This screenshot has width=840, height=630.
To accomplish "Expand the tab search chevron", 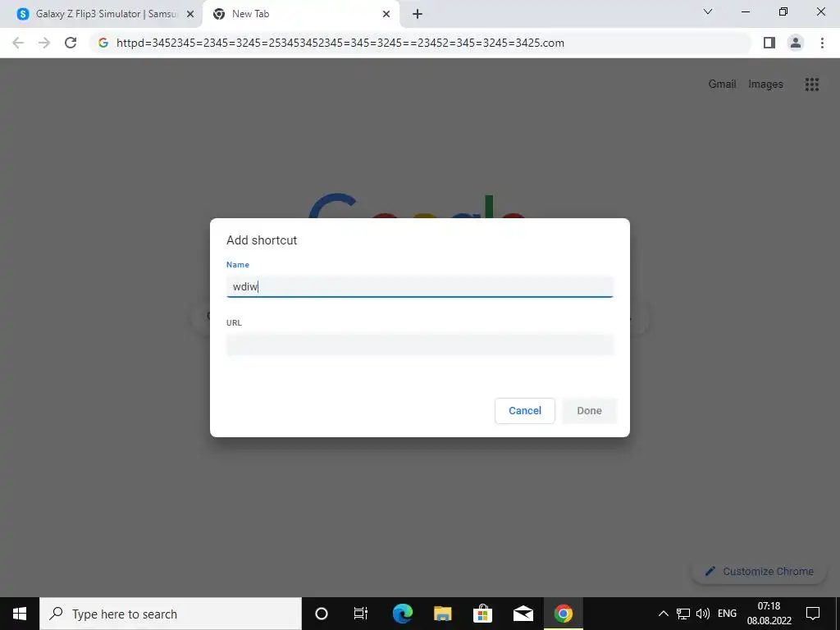I will 708,11.
